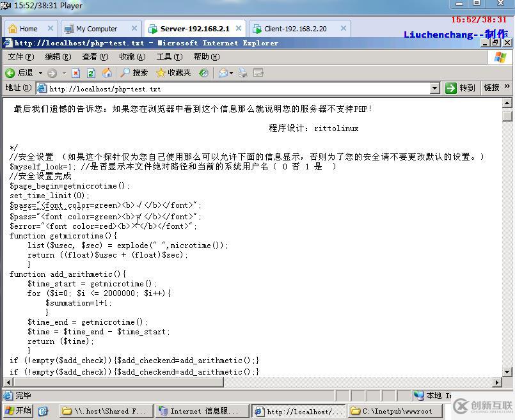Click the vertical scrollbar up arrow

[x=507, y=104]
